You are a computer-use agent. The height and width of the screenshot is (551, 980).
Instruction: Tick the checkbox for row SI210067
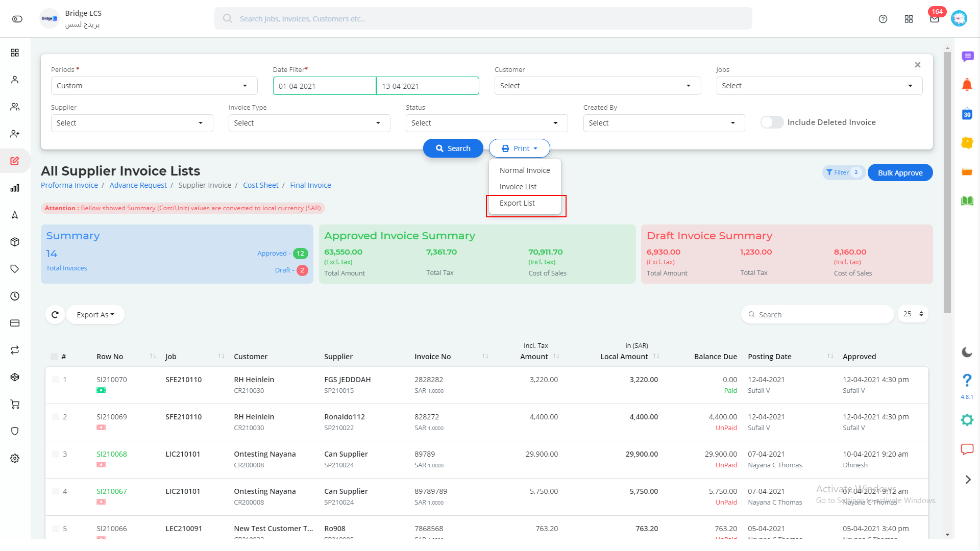click(56, 491)
